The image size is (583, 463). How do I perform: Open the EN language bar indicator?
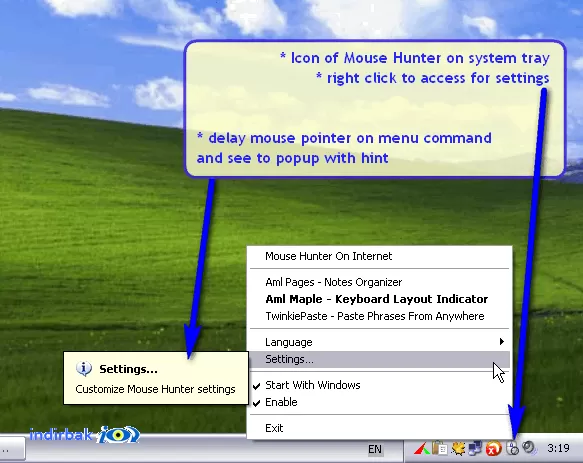(375, 449)
